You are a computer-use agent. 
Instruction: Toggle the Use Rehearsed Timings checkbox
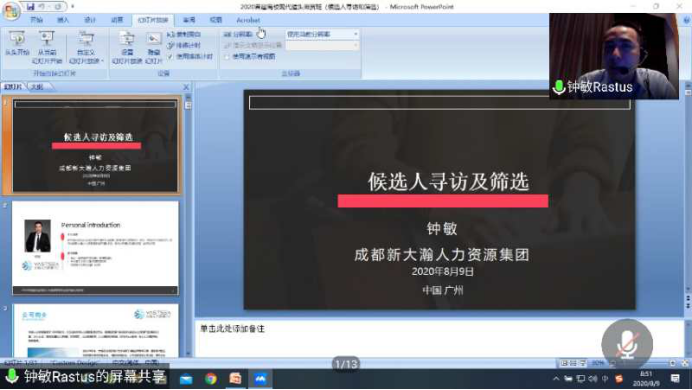pyautogui.click(x=170, y=56)
